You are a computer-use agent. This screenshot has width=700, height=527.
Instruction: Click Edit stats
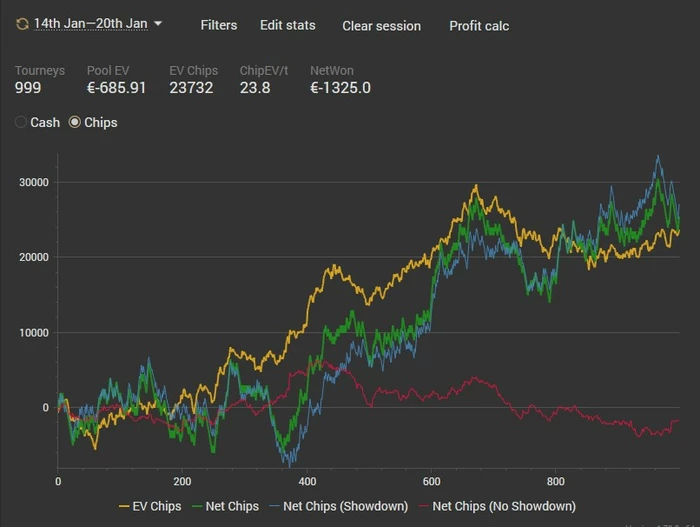pos(287,25)
